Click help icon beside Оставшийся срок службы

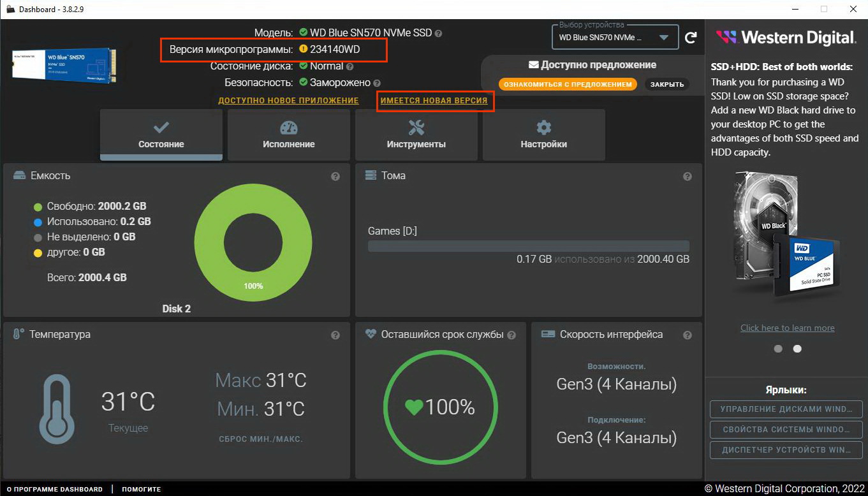click(x=511, y=335)
